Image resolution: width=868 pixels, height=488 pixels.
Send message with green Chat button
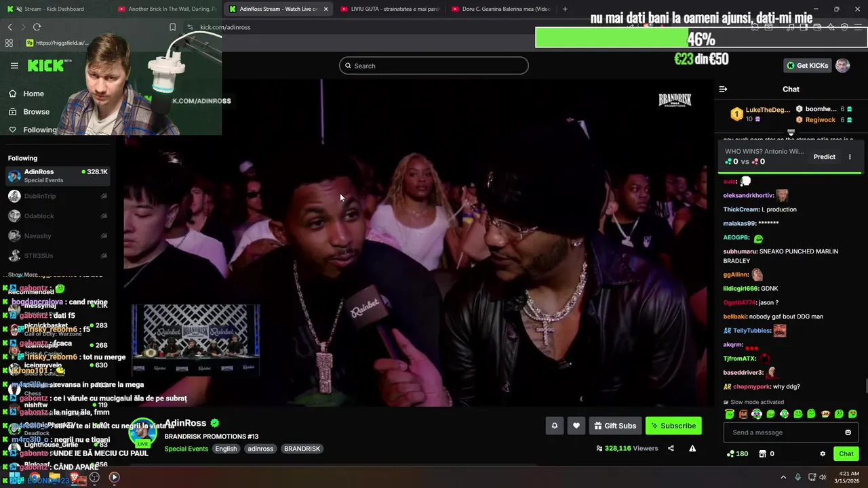[x=846, y=453]
